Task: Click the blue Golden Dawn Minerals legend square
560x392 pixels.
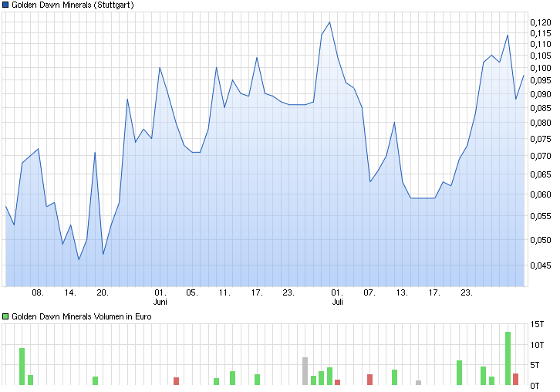Action: 5,5
